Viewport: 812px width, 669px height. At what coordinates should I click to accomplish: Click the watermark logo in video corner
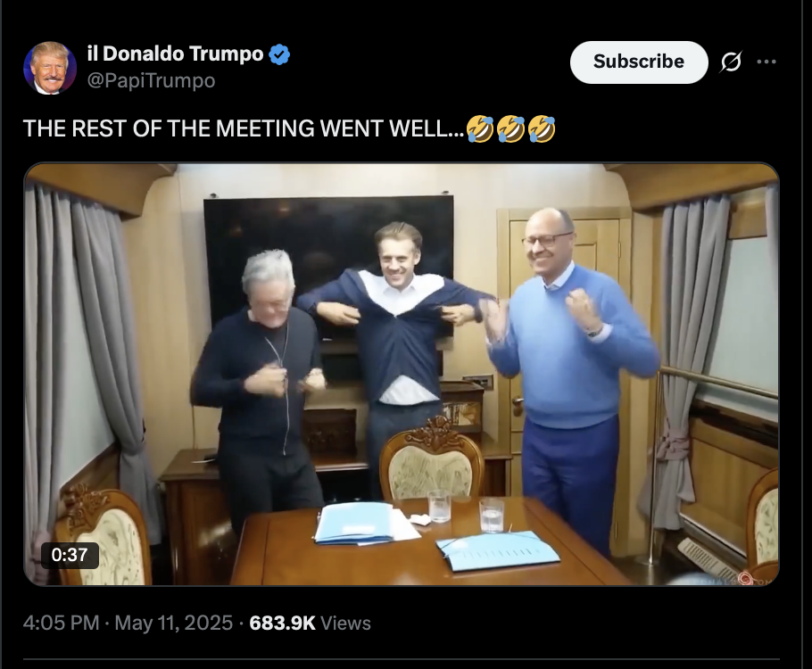(x=746, y=578)
